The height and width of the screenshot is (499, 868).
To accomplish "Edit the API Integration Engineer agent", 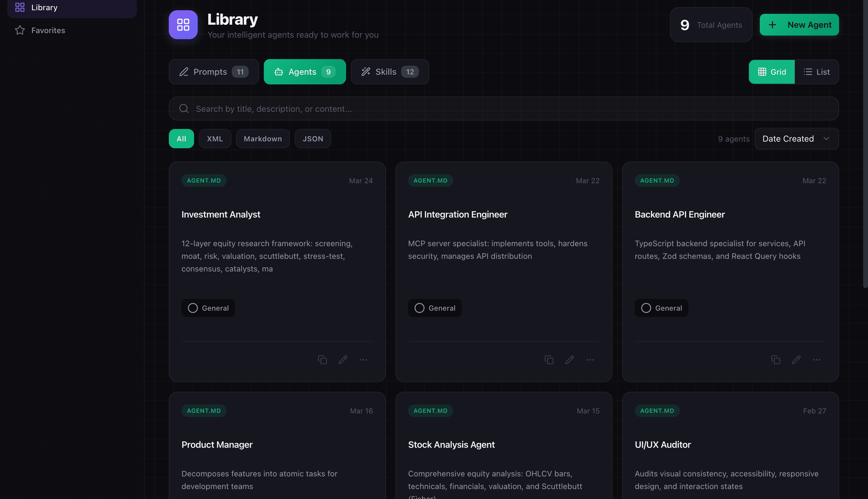I will click(570, 360).
